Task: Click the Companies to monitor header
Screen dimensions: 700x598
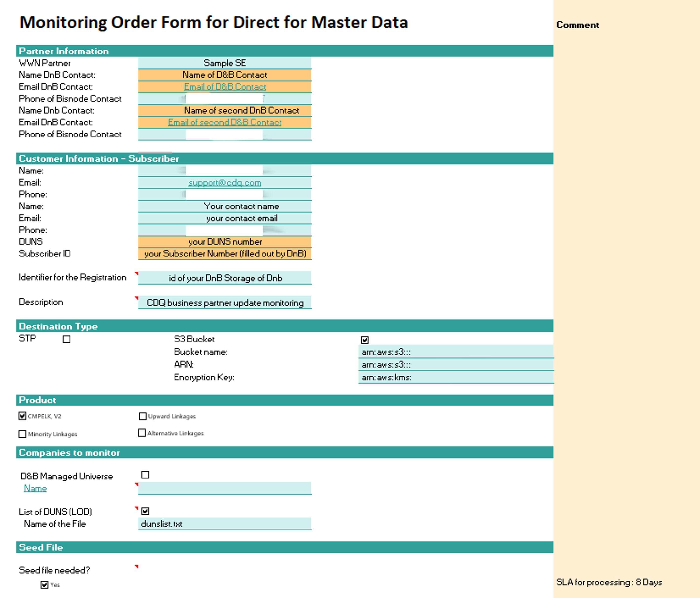Action: click(284, 452)
